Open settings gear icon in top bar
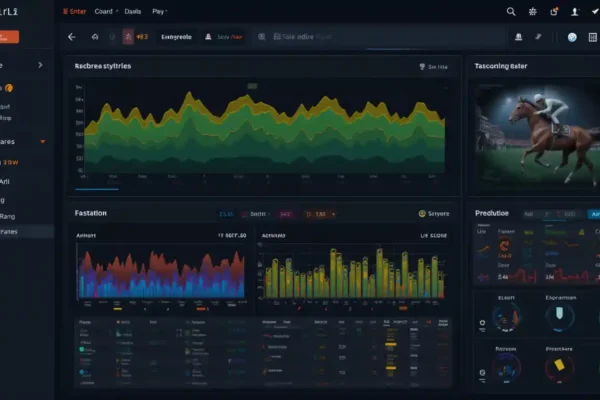The width and height of the screenshot is (600, 400). click(533, 11)
